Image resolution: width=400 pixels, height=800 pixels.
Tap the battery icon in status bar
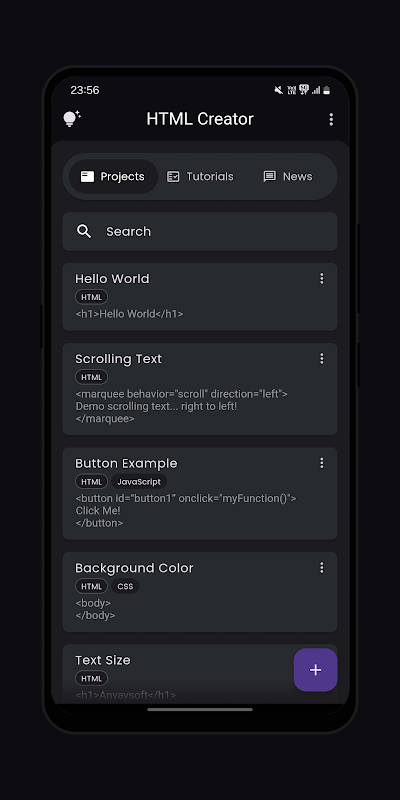pyautogui.click(x=327, y=90)
